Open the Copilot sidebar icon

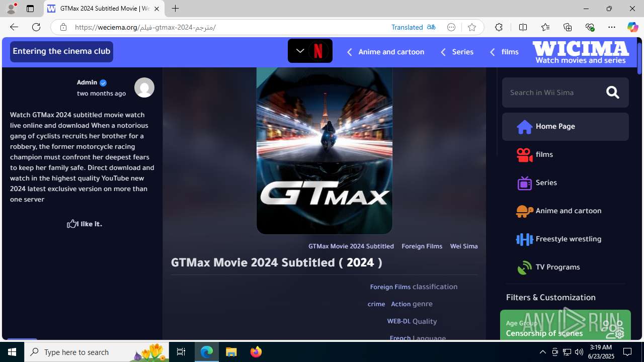click(x=632, y=27)
